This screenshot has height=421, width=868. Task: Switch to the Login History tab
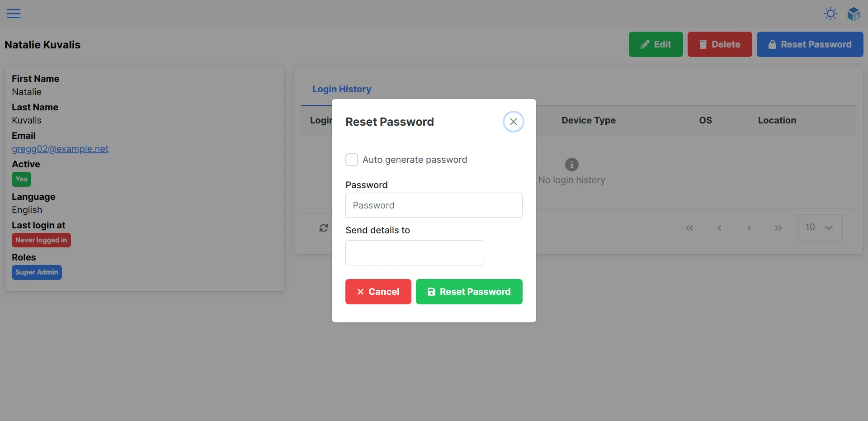(341, 89)
